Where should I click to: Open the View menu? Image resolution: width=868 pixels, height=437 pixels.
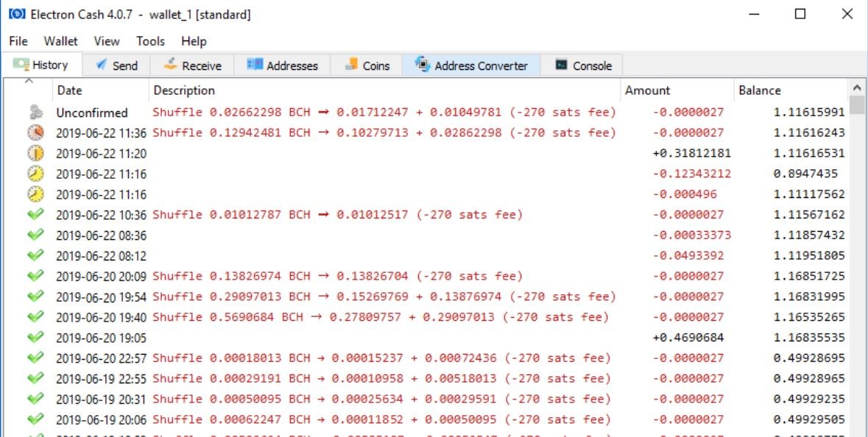pos(106,41)
